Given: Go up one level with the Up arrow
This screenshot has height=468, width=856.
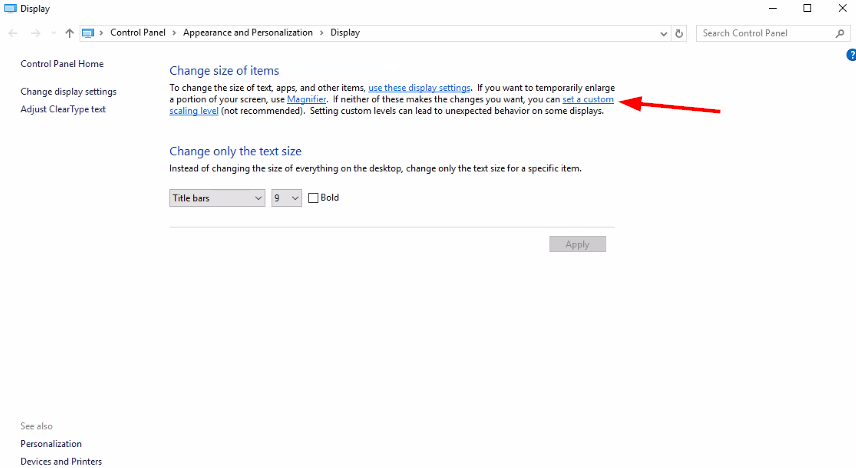Looking at the screenshot, I should [69, 33].
